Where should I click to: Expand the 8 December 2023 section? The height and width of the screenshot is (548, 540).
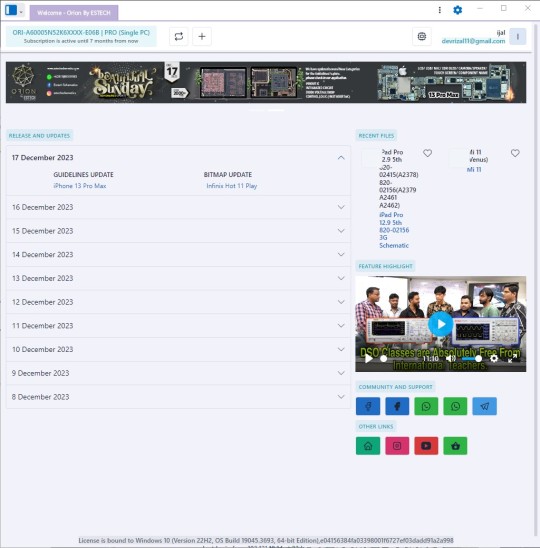(178, 397)
